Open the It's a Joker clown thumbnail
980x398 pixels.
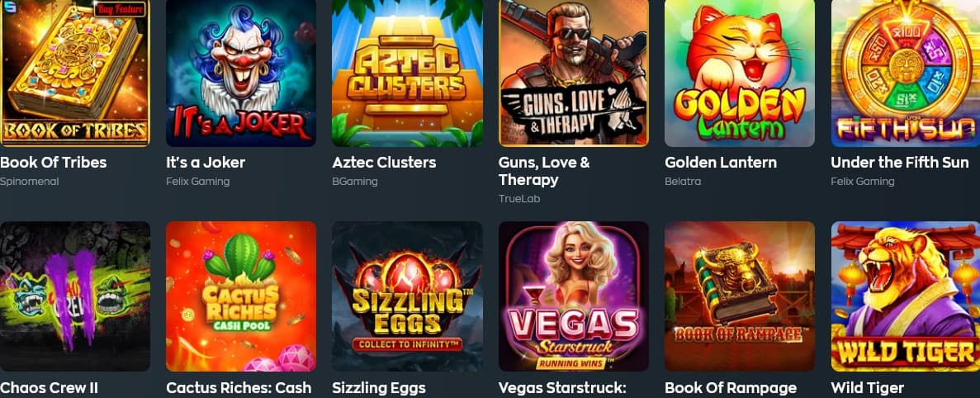pyautogui.click(x=240, y=73)
